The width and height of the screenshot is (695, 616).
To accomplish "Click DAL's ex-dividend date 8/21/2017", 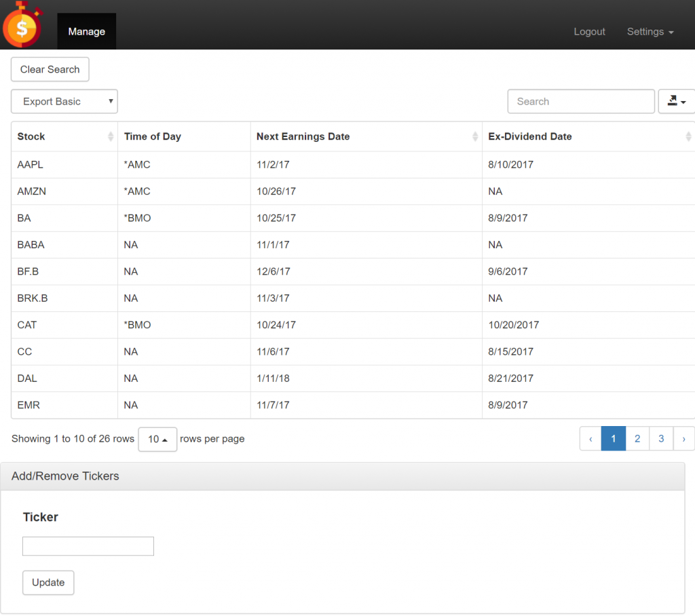I will [x=510, y=379].
